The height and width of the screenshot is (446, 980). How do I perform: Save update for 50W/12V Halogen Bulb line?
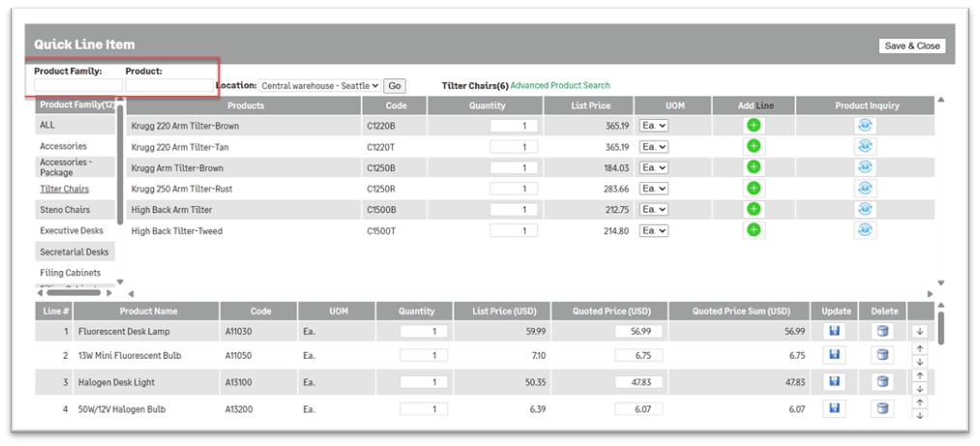834,408
